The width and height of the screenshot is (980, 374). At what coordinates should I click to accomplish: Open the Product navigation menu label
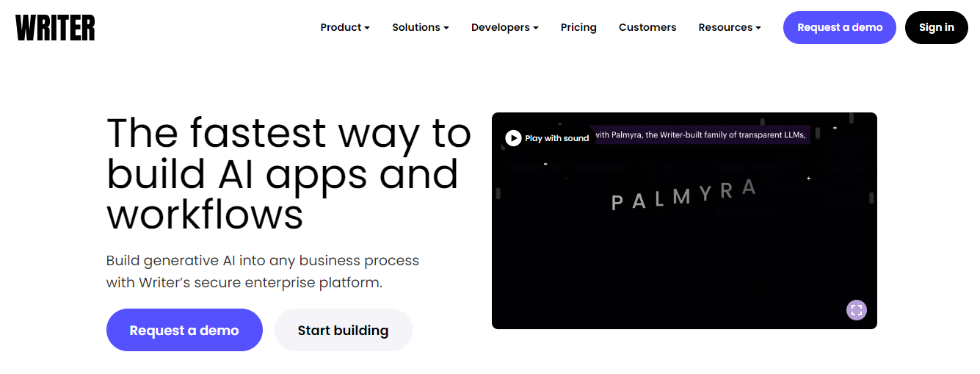pos(341,27)
